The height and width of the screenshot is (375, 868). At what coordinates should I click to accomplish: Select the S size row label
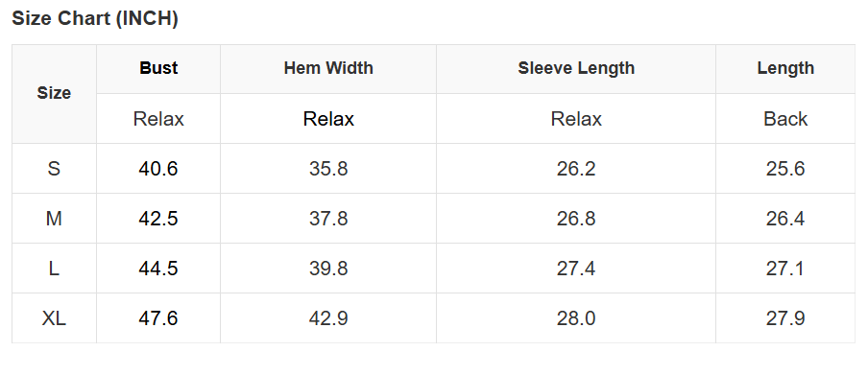coord(54,169)
